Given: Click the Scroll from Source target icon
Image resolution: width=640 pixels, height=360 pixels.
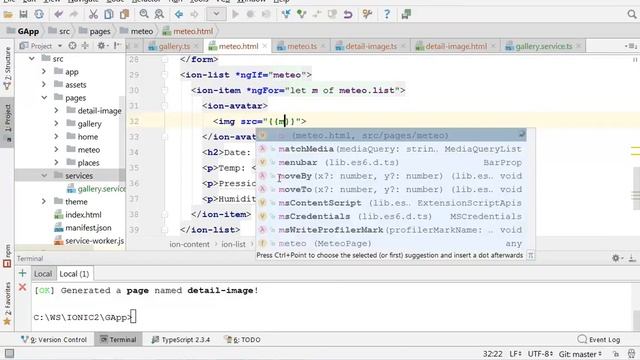Looking at the screenshot, I should [x=72, y=46].
